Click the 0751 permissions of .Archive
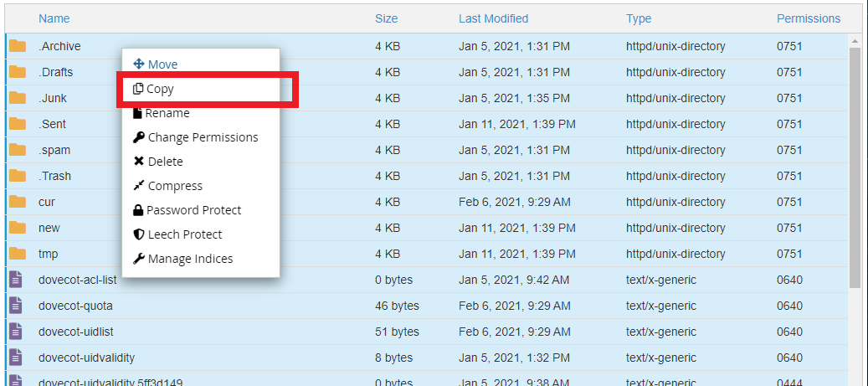Viewport: 868px width, 386px height. pyautogui.click(x=789, y=47)
